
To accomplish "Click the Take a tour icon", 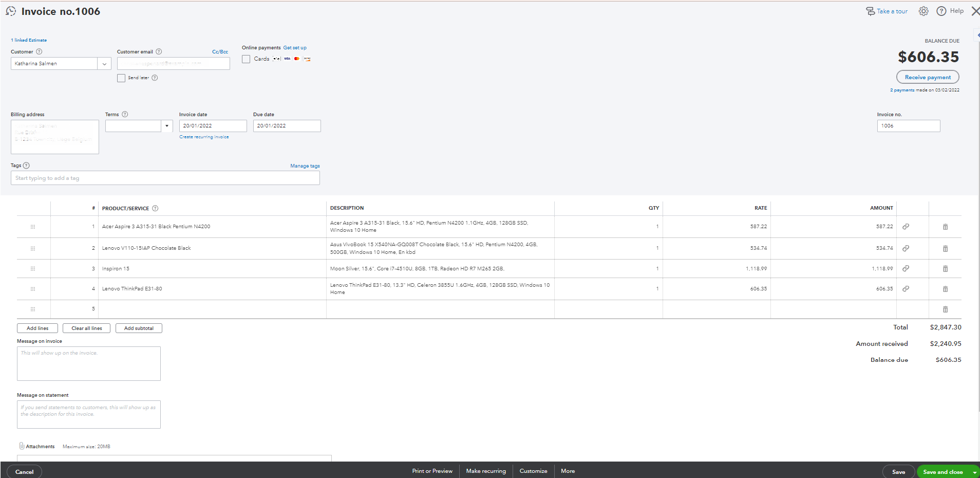I will click(870, 11).
